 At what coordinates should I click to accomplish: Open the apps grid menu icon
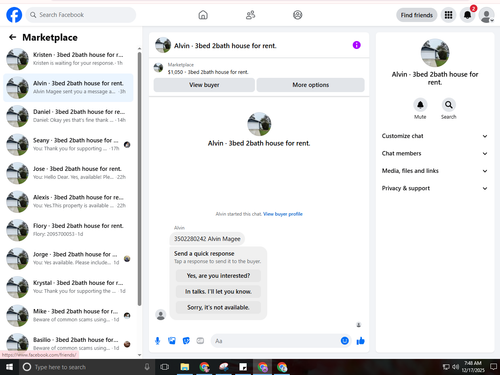tap(449, 15)
